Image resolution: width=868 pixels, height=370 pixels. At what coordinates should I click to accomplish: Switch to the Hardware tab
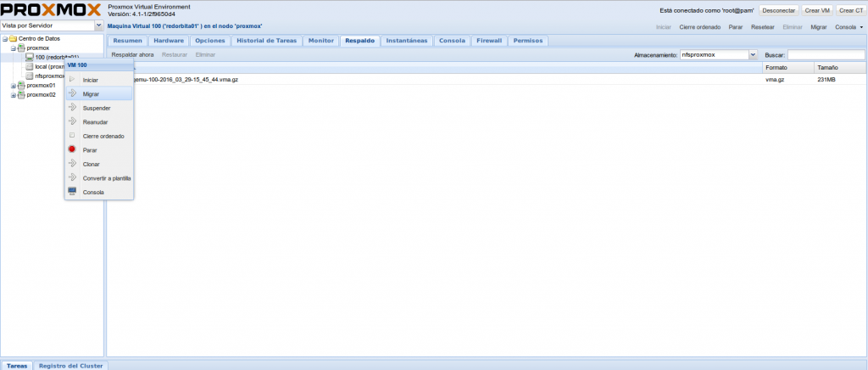point(169,40)
